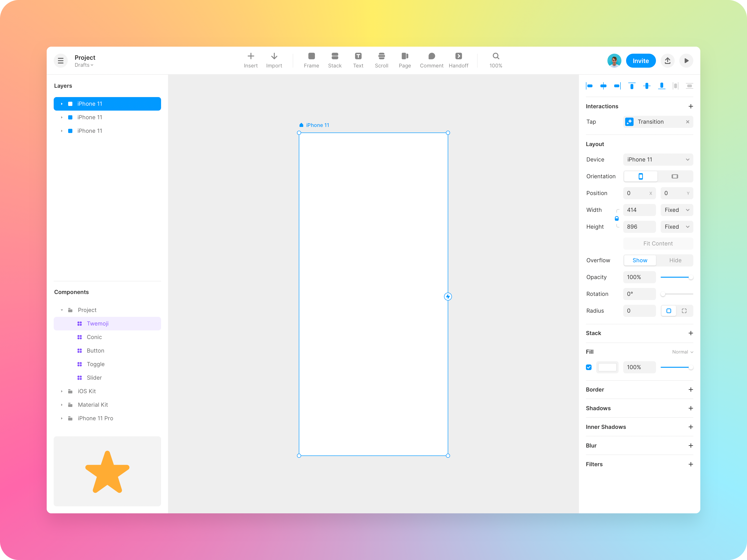Align selection to bottom edge
Screen dimensions: 747x560
(x=662, y=86)
